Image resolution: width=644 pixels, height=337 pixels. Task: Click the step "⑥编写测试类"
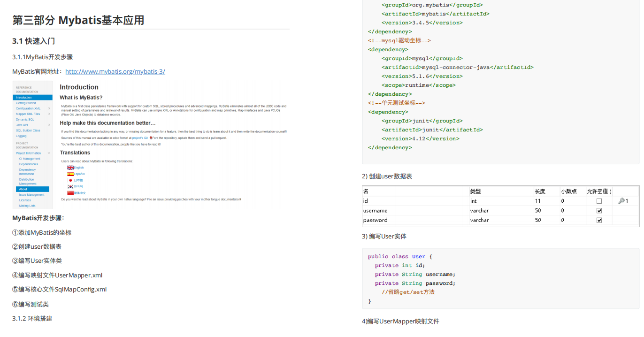[x=31, y=305]
